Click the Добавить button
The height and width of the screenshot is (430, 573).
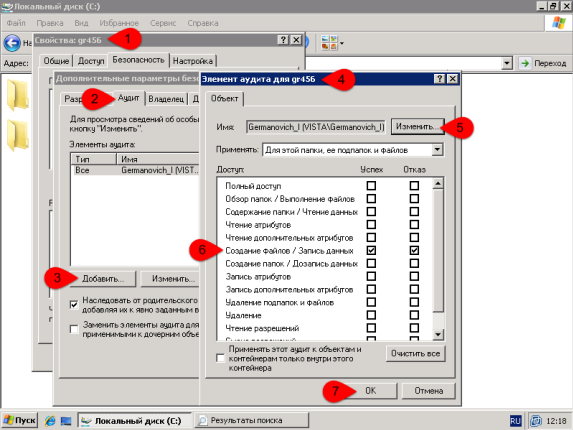[x=103, y=279]
